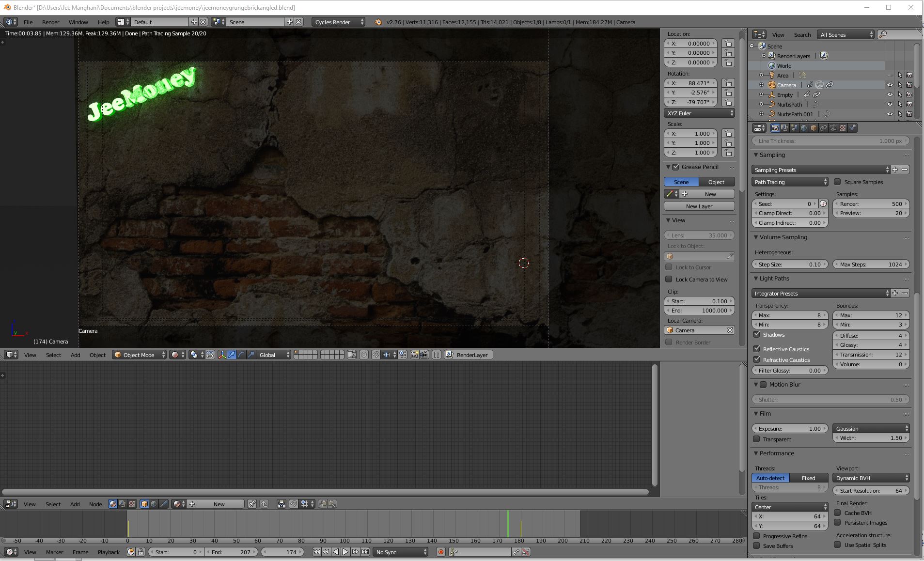Open No Sync playback dropdown

(401, 552)
